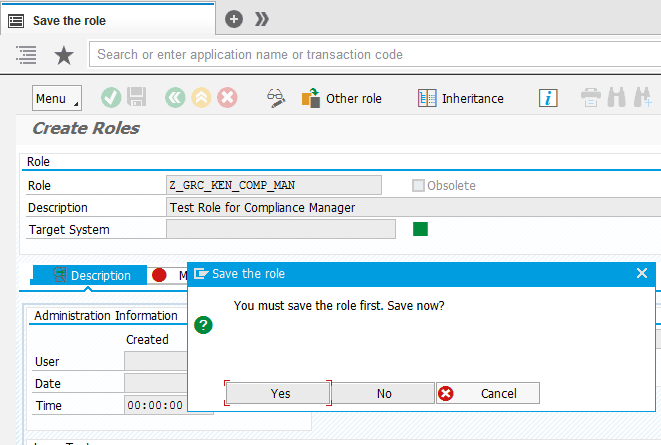Click the binoculars Find icon
This screenshot has height=445, width=661.
[616, 98]
